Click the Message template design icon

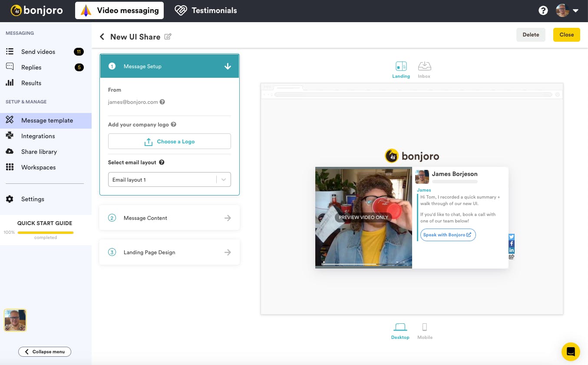(x=10, y=120)
